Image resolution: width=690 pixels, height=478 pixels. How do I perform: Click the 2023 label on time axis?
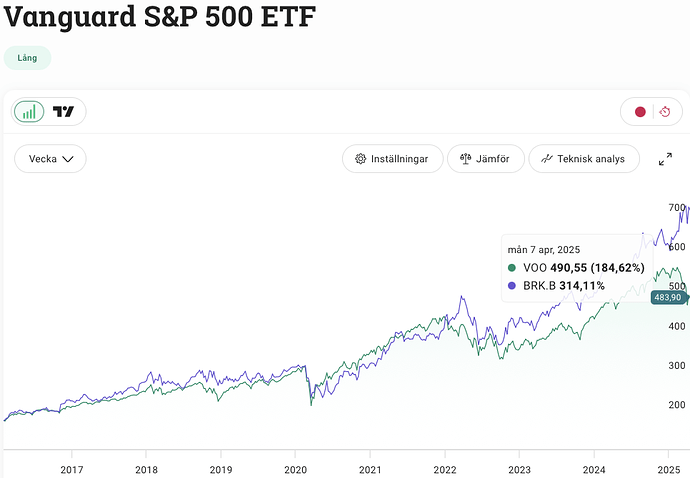pos(519,468)
